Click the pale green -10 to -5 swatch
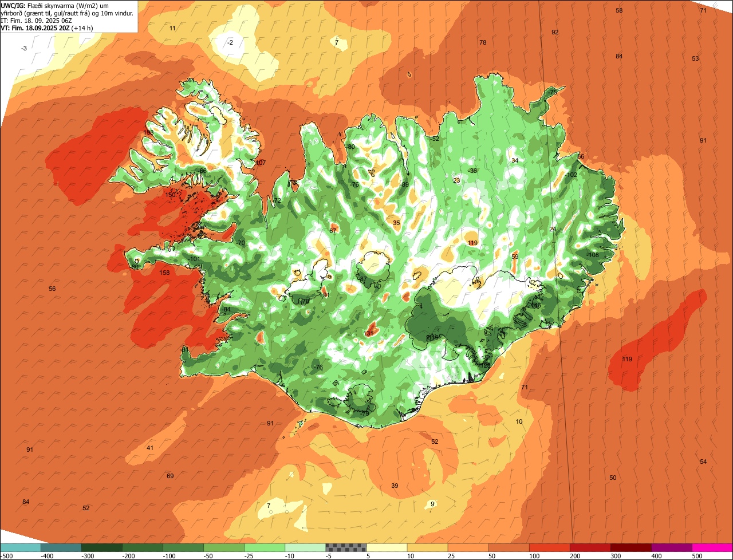Image resolution: width=733 pixels, height=560 pixels. pos(305,547)
